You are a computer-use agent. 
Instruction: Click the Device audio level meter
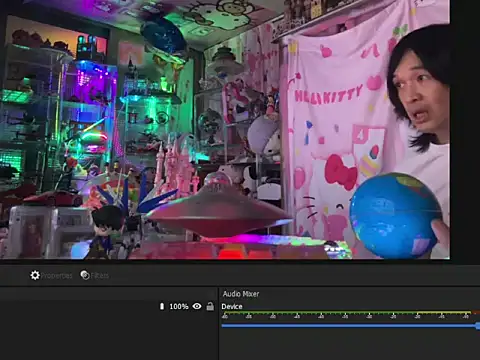(x=351, y=315)
